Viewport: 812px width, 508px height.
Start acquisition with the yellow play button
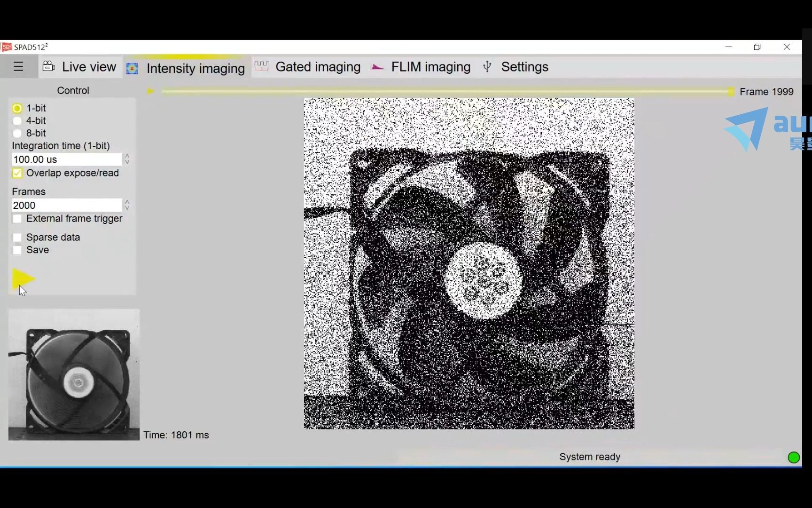(x=23, y=279)
